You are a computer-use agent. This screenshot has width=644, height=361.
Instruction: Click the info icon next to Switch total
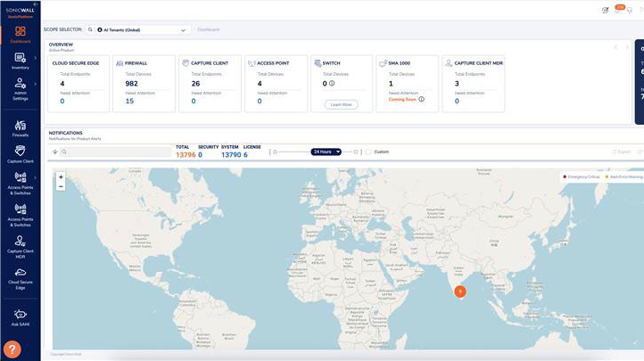tap(332, 83)
